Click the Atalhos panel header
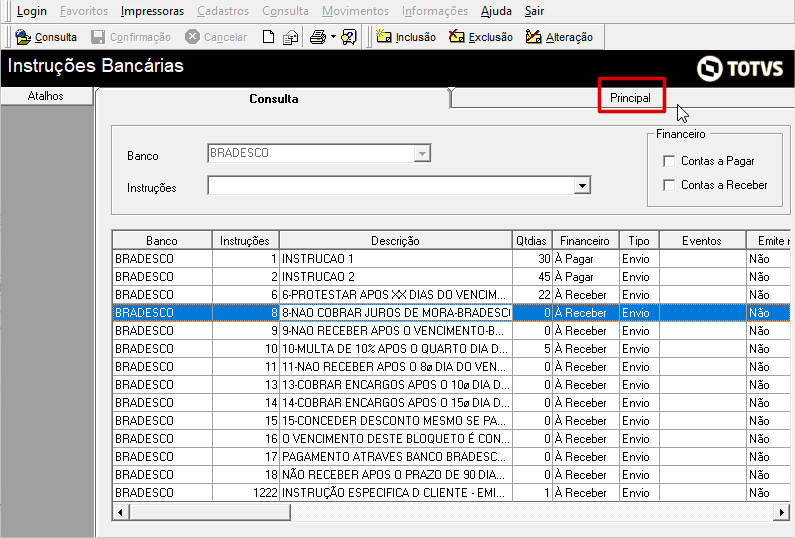 [x=45, y=96]
